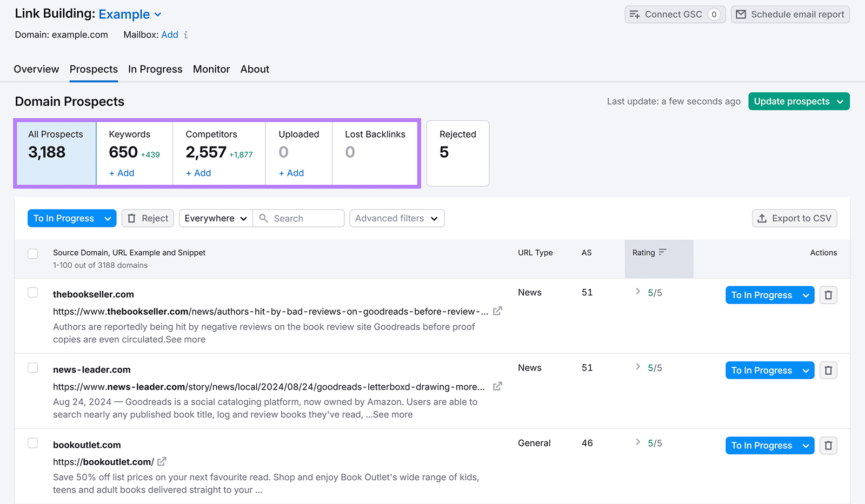This screenshot has width=865, height=504.
Task: Check the select-all checkbox in table header
Action: click(32, 253)
